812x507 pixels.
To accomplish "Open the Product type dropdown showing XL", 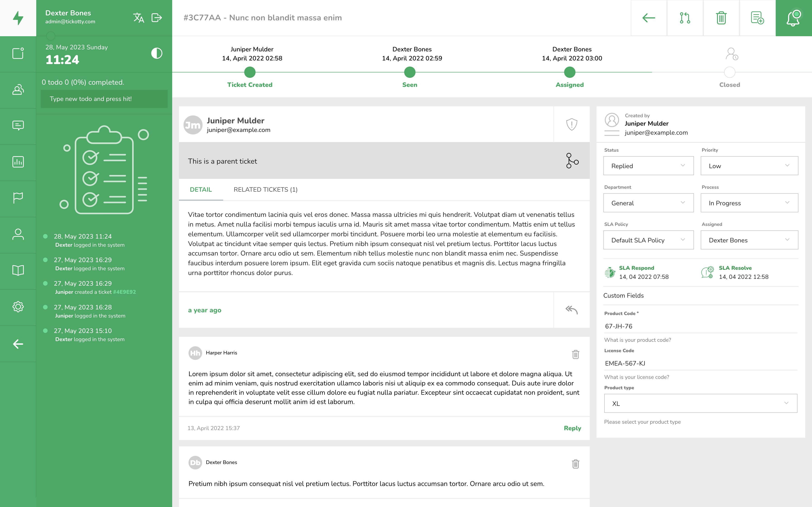I will tap(700, 403).
